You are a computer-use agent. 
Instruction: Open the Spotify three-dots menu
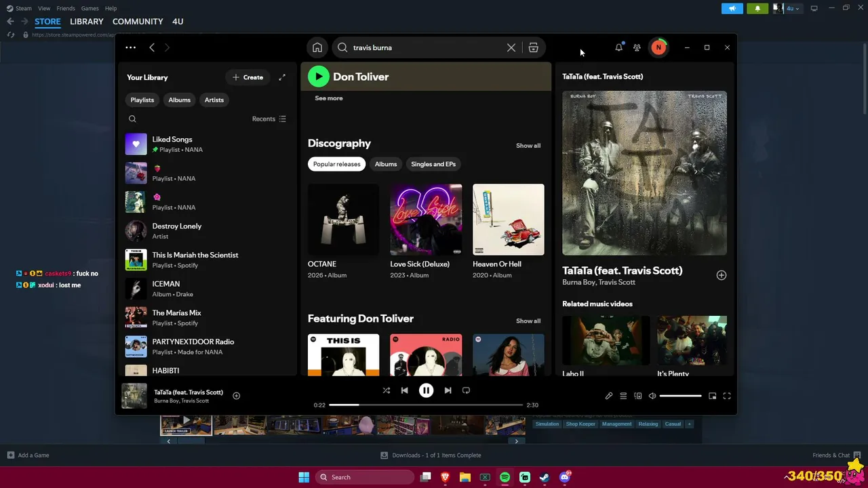(131, 47)
